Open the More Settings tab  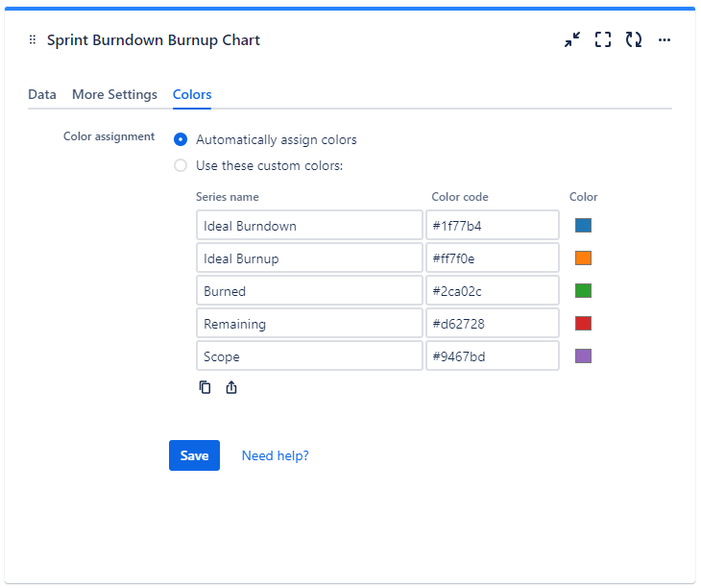[x=114, y=94]
